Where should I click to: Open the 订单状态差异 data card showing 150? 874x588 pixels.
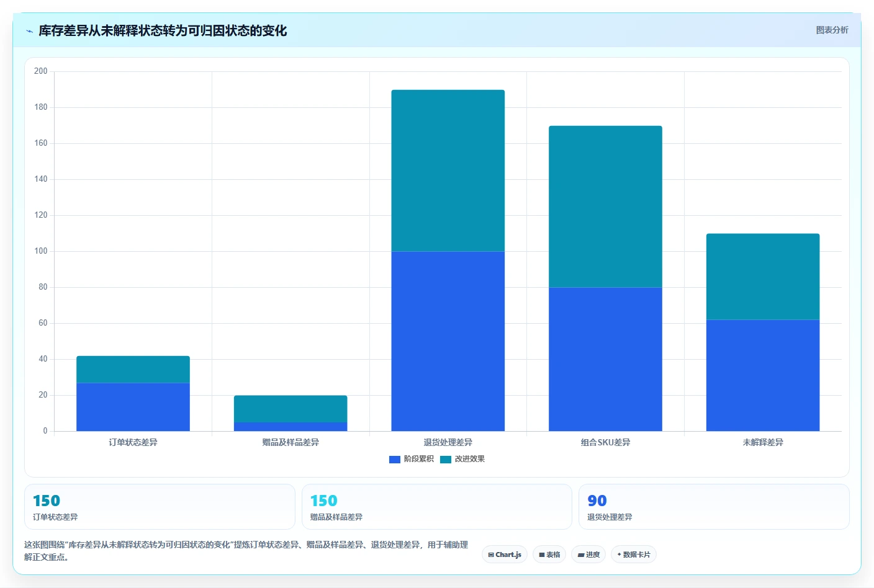pyautogui.click(x=160, y=507)
